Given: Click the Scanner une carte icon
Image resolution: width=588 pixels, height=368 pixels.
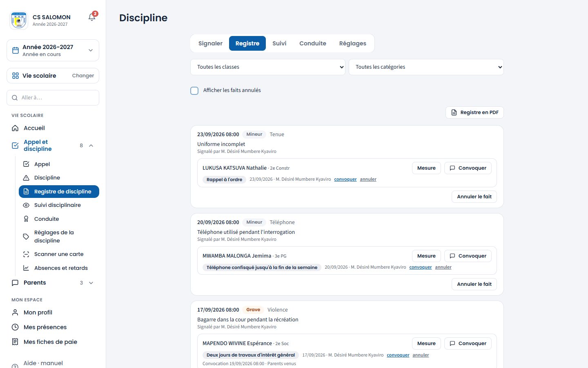Looking at the screenshot, I should click(26, 254).
